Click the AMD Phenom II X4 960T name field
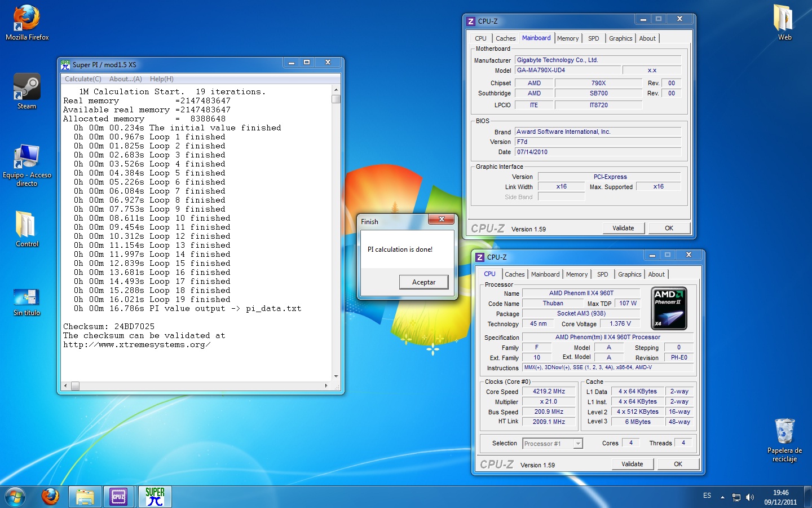812x508 pixels. point(581,293)
